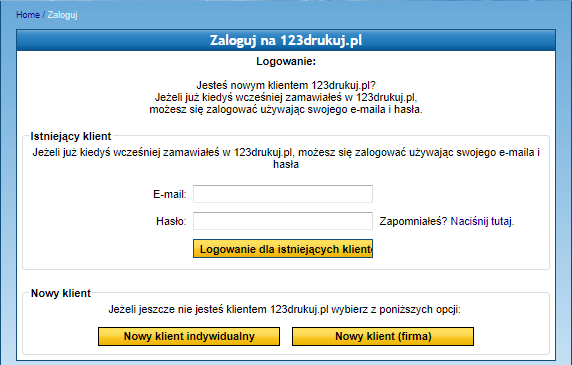Choose Nowy klient (firma) button

coord(383,336)
